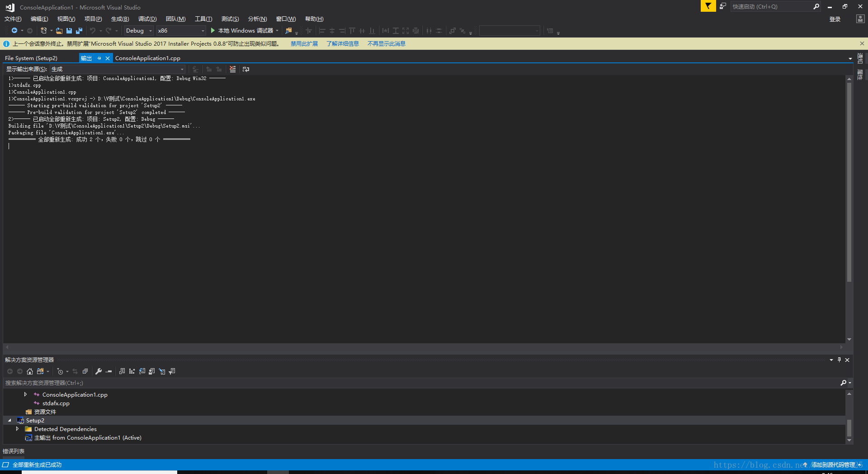Click the Find in Files toolbar icon
Viewport: 868px width, 474px height.
click(x=288, y=31)
